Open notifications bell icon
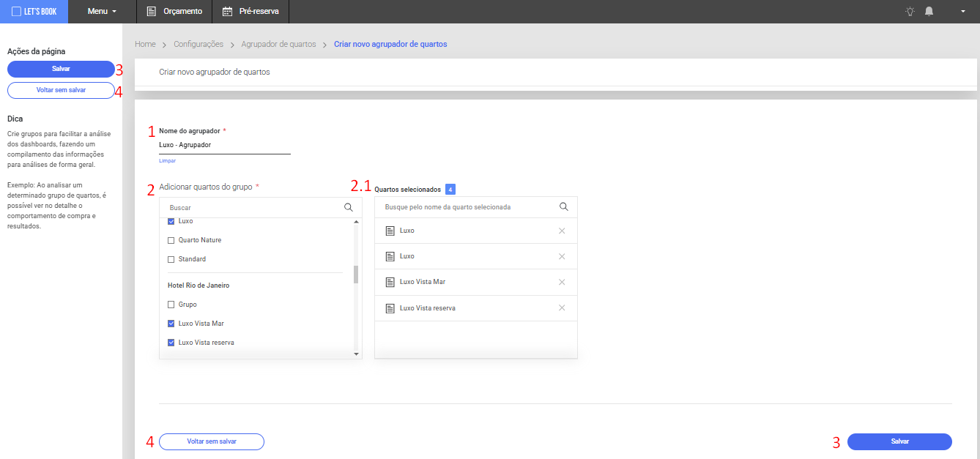 click(929, 12)
